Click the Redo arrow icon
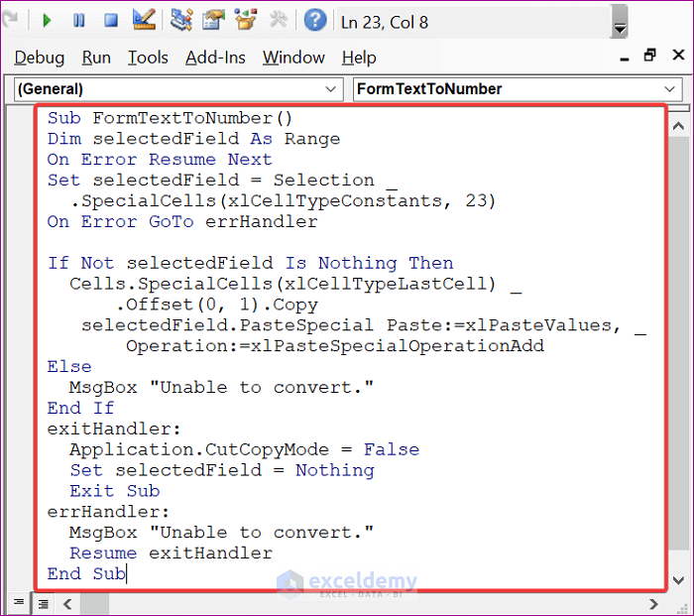 pos(10,19)
